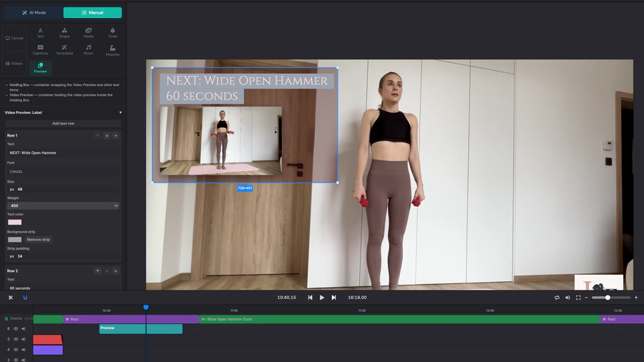
Task: Click the Add text row button
Action: click(63, 124)
